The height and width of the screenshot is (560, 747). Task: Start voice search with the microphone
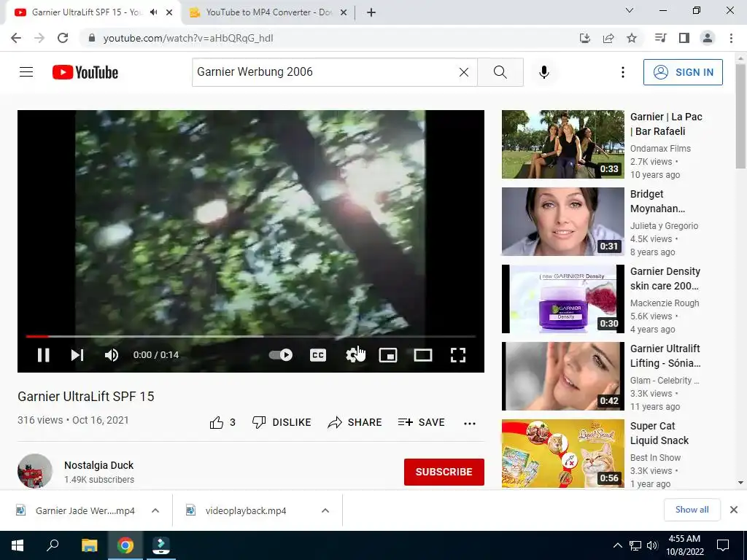click(544, 72)
